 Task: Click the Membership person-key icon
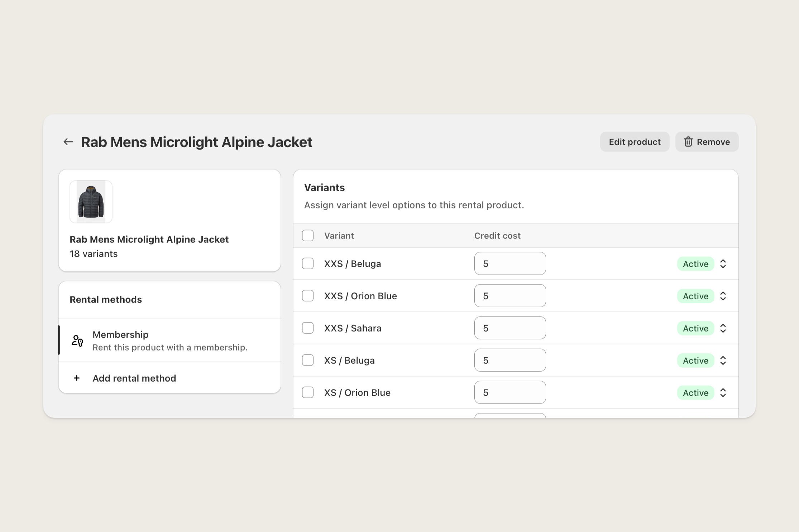pyautogui.click(x=77, y=340)
